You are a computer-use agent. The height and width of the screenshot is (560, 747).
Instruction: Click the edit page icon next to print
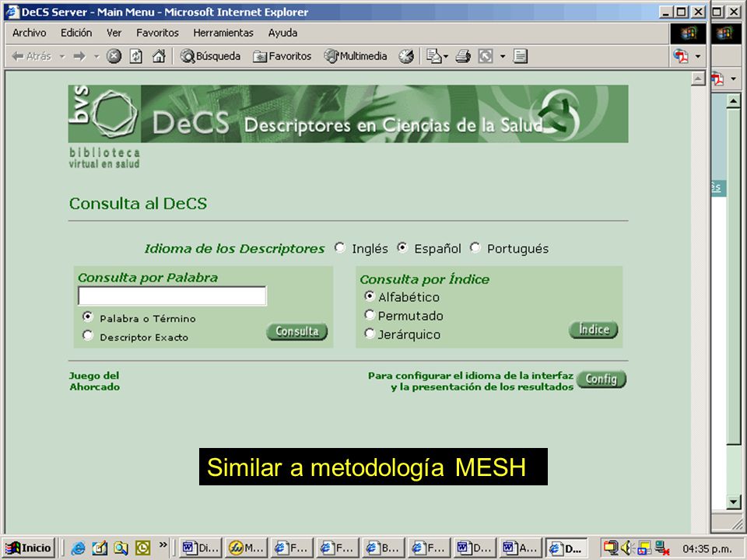[486, 56]
